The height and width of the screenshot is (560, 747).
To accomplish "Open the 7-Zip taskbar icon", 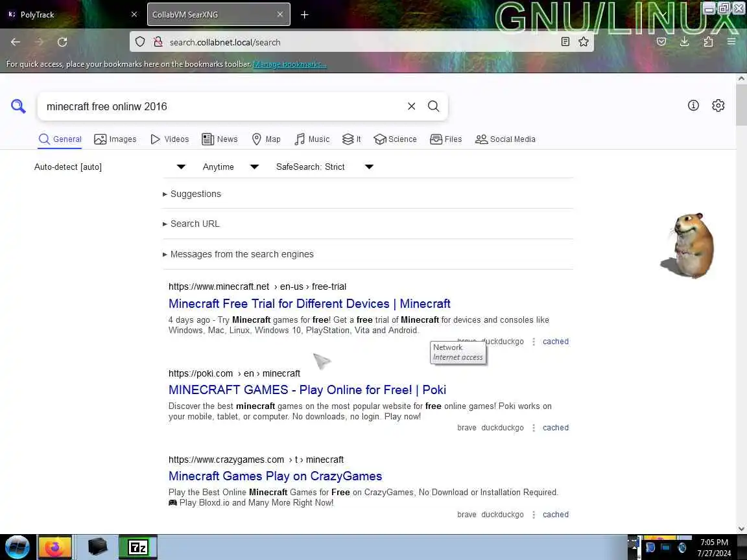I will coord(138,547).
